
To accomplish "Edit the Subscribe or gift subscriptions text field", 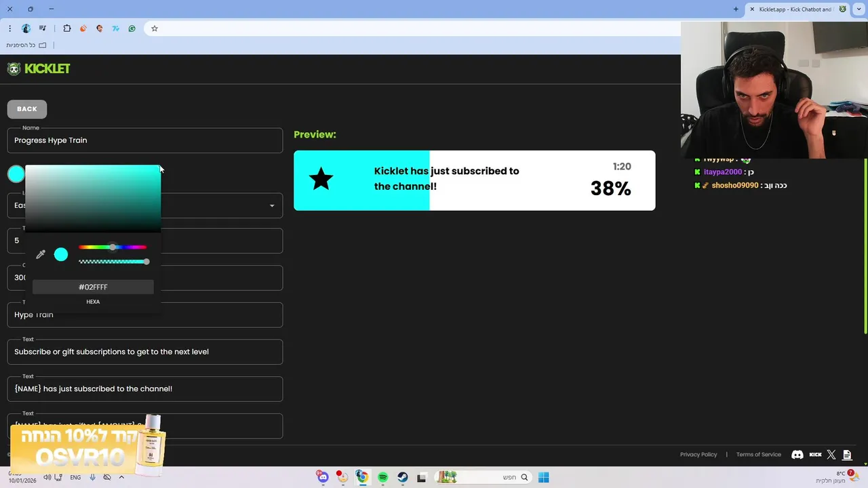I will coord(145,352).
